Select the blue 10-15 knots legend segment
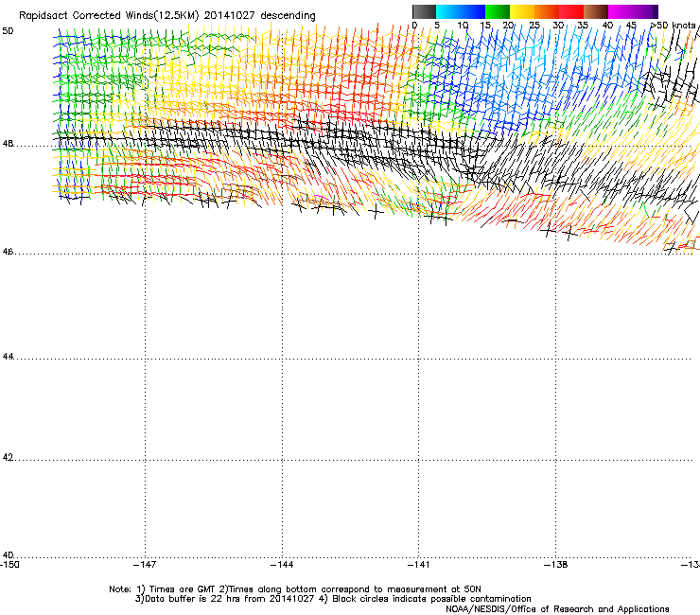Viewport: 700px width, 615px height. (473, 11)
